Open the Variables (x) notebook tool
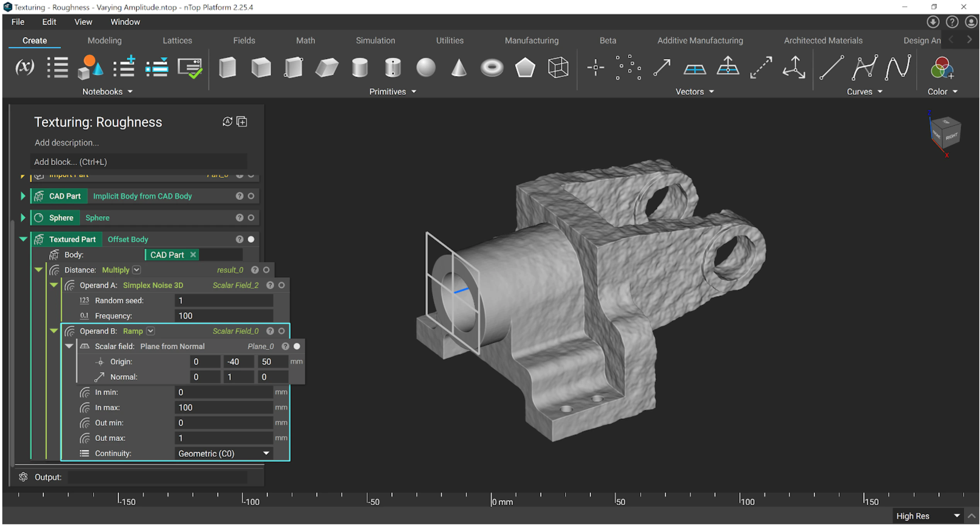This screenshot has height=526, width=980. click(x=24, y=67)
